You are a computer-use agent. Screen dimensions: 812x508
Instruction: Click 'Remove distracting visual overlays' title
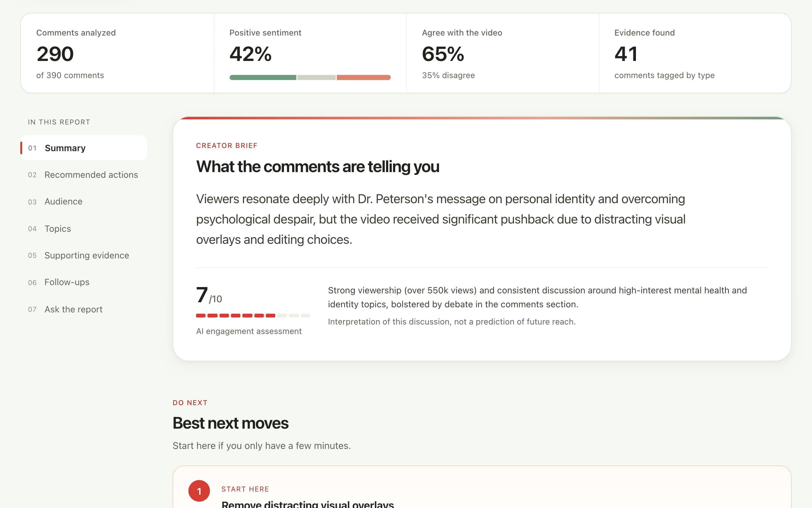coord(308,504)
